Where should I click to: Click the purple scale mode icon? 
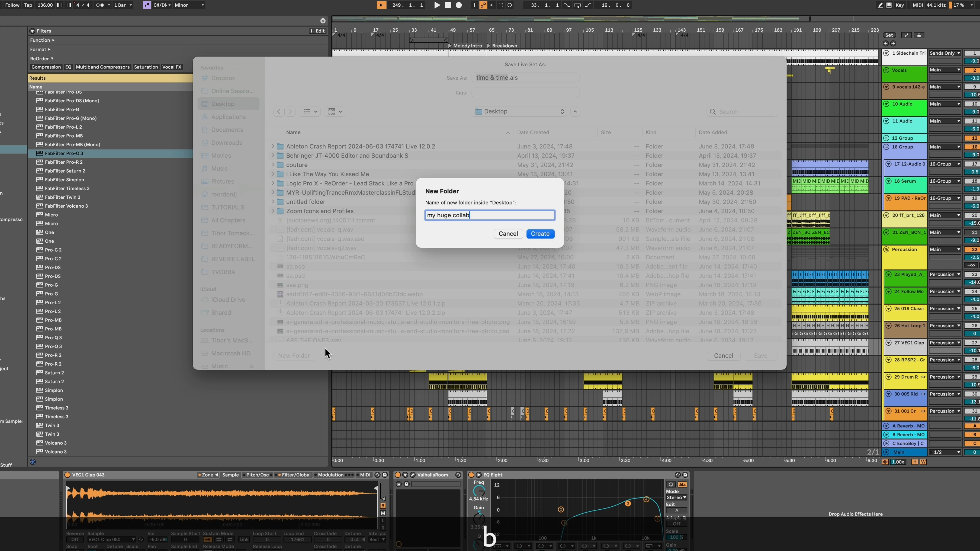coord(146,5)
